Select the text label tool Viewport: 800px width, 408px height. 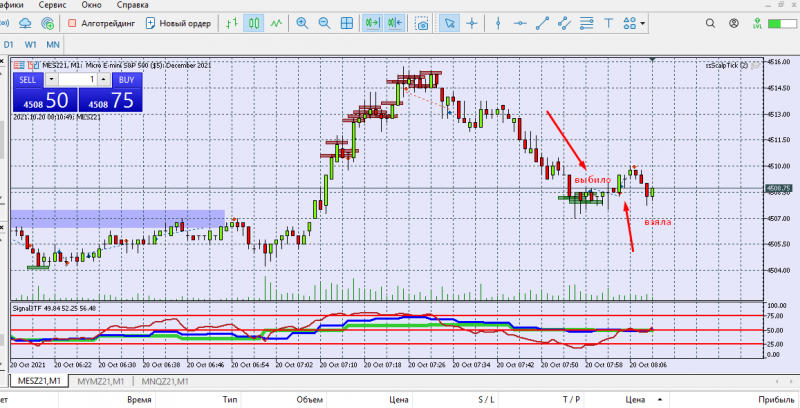click(x=608, y=23)
